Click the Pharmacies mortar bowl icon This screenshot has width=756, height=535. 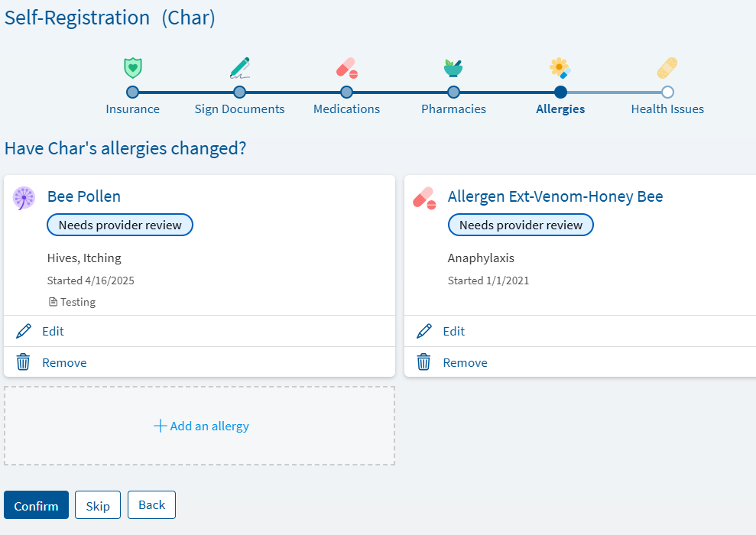tap(453, 68)
